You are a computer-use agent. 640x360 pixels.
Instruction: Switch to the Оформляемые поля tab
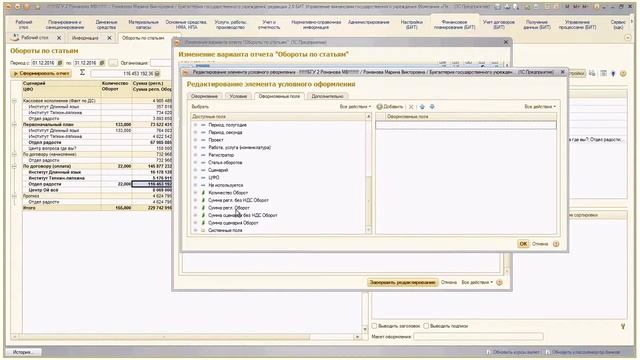pyautogui.click(x=279, y=96)
